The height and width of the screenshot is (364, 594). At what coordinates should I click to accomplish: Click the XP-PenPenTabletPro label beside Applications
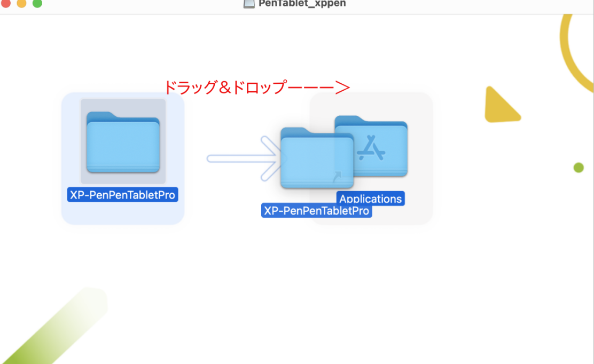[317, 210]
